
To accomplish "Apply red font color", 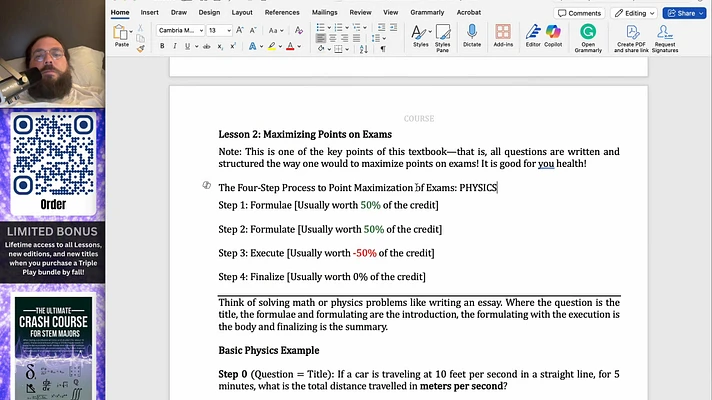I will point(290,46).
